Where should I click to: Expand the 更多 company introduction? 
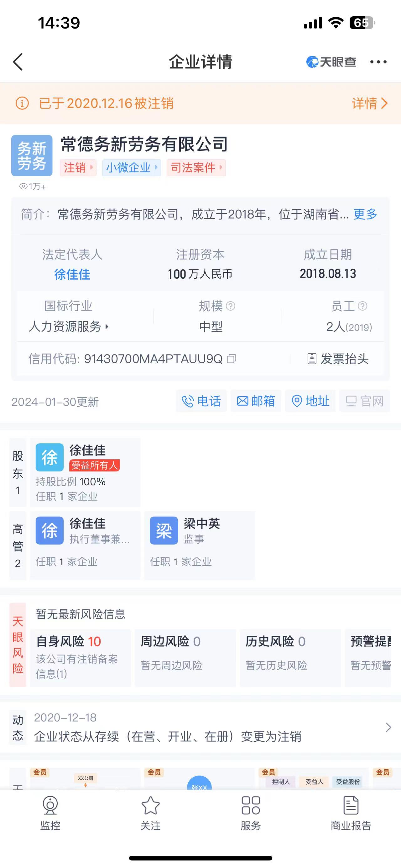point(365,214)
